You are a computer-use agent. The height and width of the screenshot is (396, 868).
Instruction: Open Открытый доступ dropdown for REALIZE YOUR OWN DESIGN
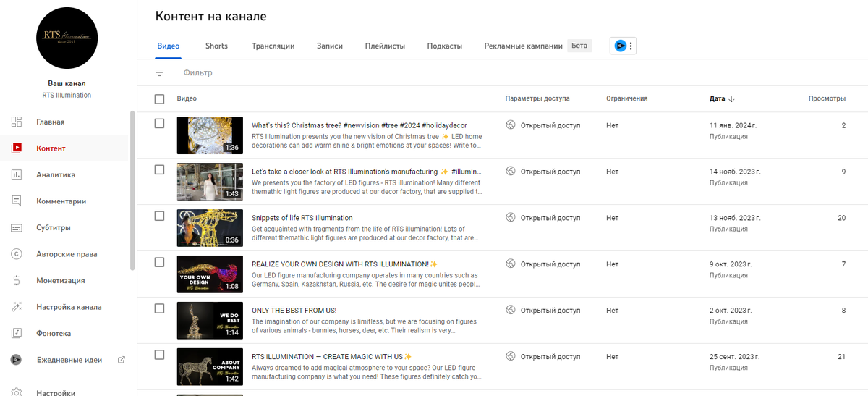click(x=550, y=264)
